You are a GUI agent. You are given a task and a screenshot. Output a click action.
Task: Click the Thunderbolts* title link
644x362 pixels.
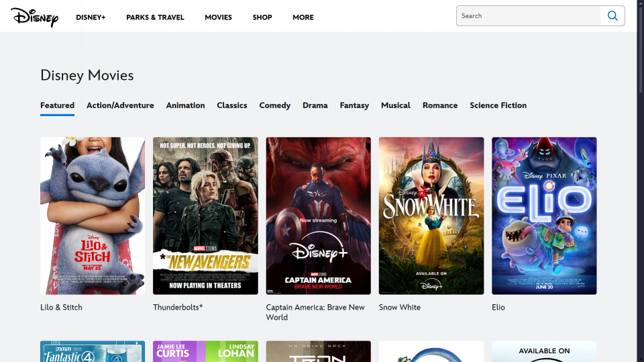[178, 308]
